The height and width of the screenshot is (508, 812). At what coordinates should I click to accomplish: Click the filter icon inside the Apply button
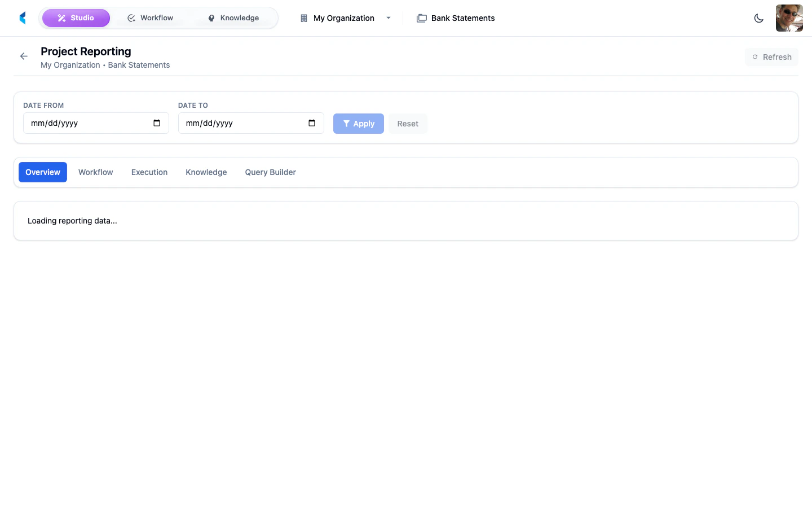[x=347, y=124]
